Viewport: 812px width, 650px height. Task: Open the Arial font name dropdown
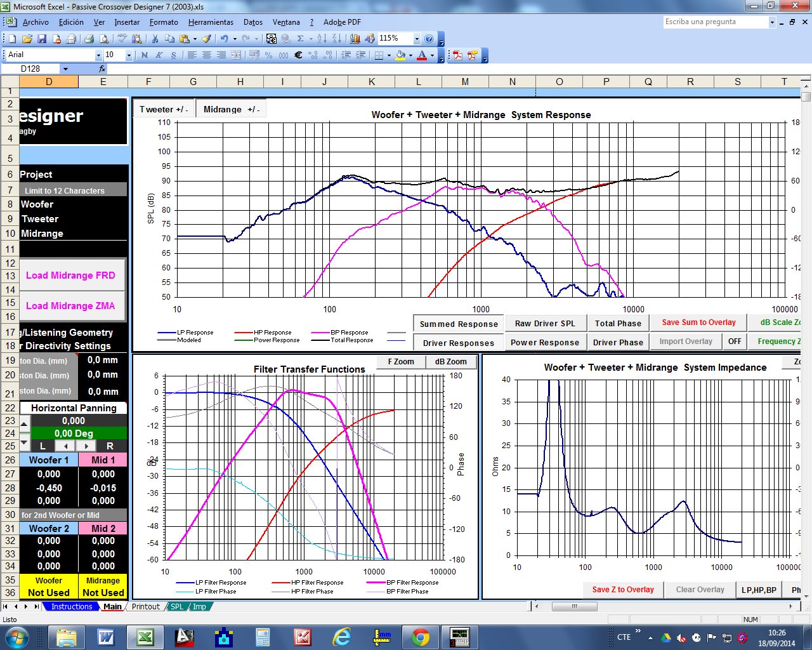98,55
